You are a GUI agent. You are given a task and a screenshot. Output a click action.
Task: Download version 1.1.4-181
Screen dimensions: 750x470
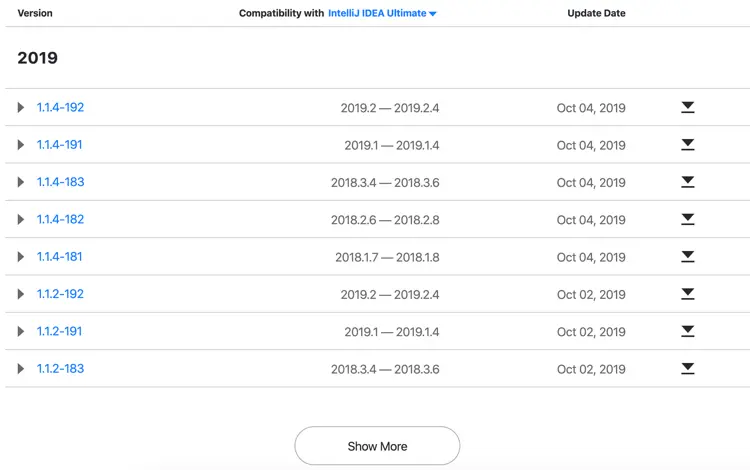pyautogui.click(x=688, y=257)
